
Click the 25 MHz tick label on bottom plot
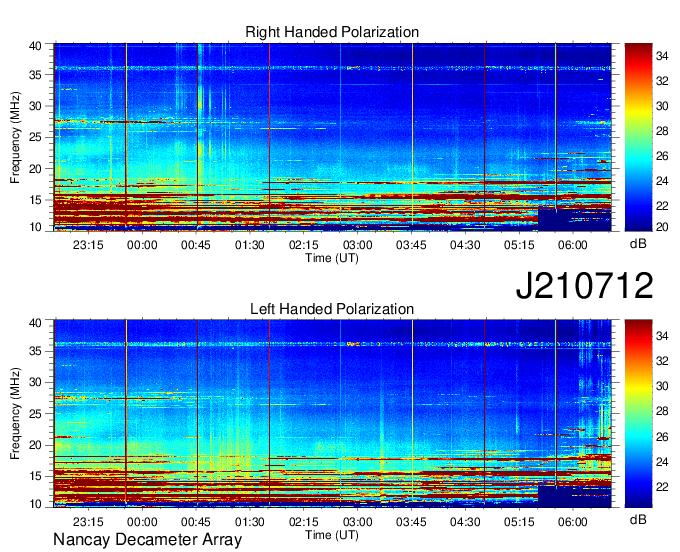35,414
